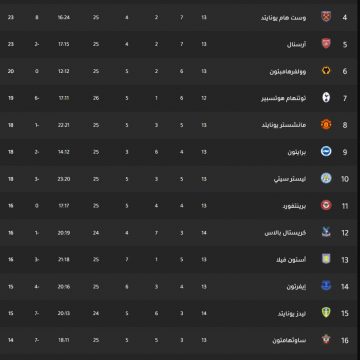
Task: Click the Wolverhampton wolf logo
Action: [x=326, y=71]
